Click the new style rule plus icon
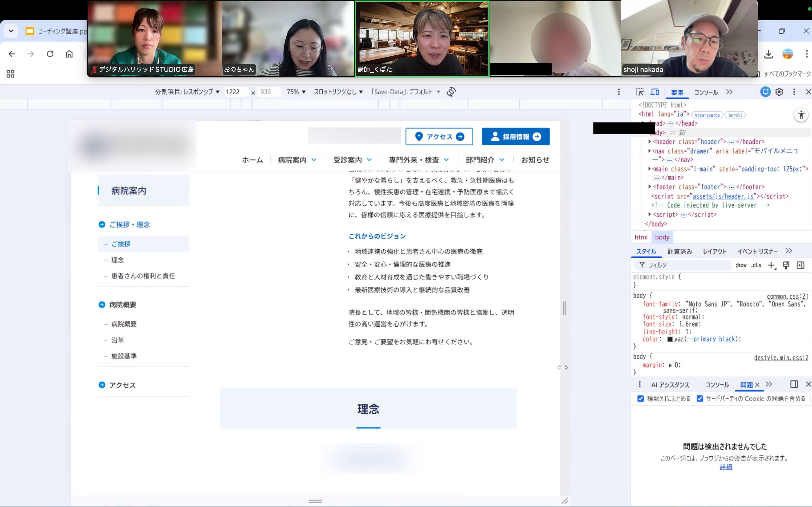Viewport: 812px width, 507px height. click(x=771, y=265)
